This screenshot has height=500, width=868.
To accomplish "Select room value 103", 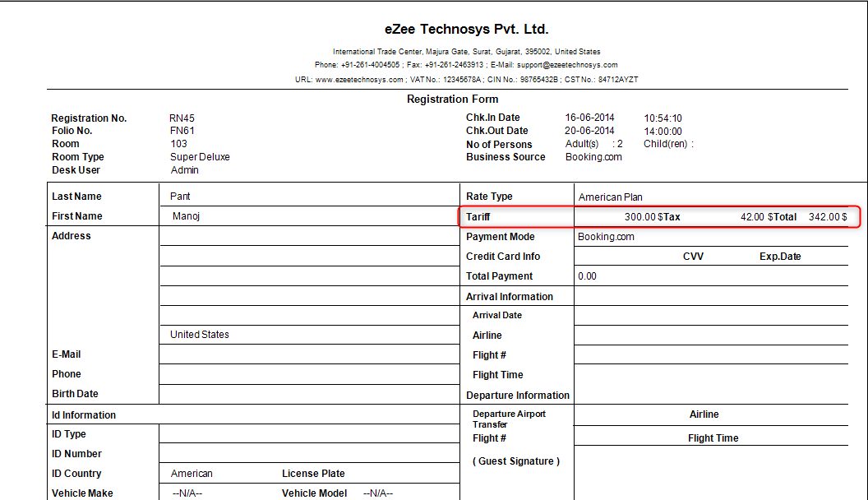I will (179, 143).
